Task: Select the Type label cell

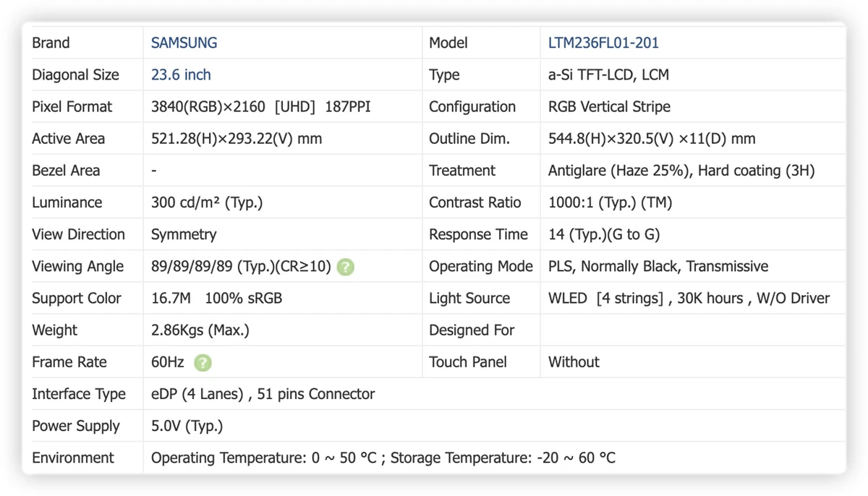Action: click(444, 74)
